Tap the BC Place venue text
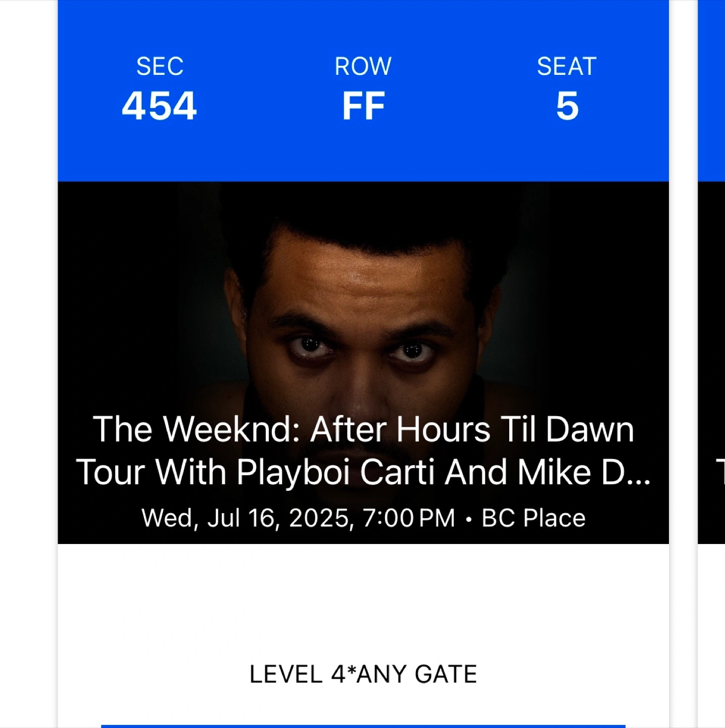This screenshot has height=728, width=725. pos(534,518)
